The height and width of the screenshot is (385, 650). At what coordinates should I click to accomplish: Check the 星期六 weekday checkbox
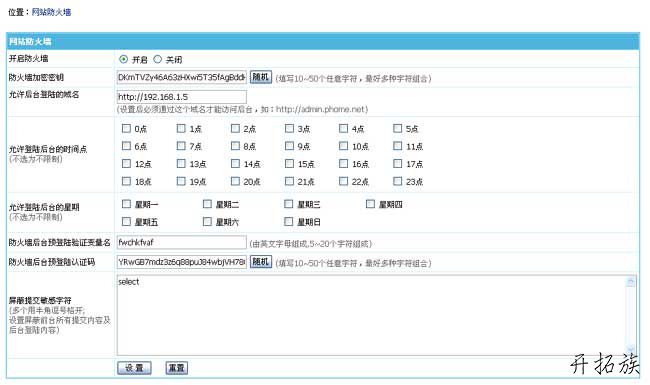click(207, 222)
